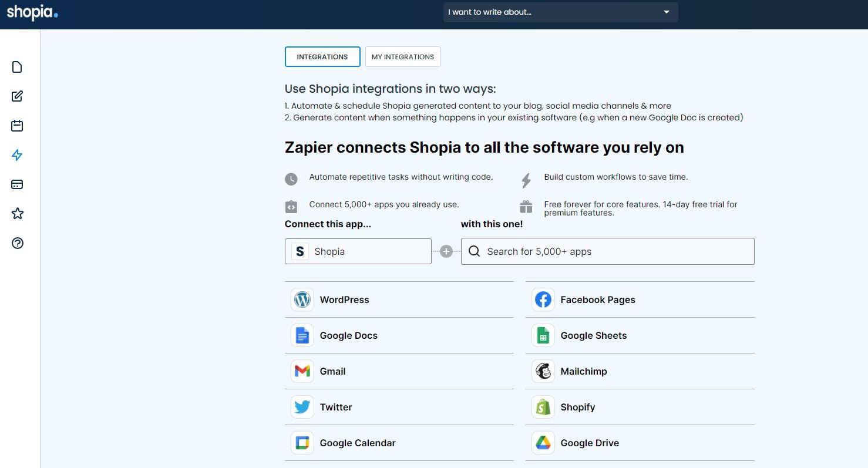868x468 pixels.
Task: Click the 'Automate & schedule Shopia generated content' line
Action: point(478,106)
